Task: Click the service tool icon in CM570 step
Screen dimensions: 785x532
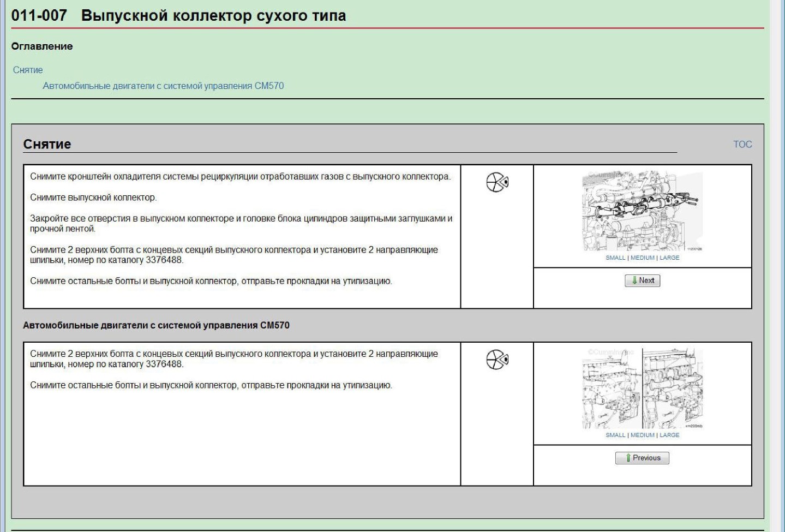Action: [497, 359]
